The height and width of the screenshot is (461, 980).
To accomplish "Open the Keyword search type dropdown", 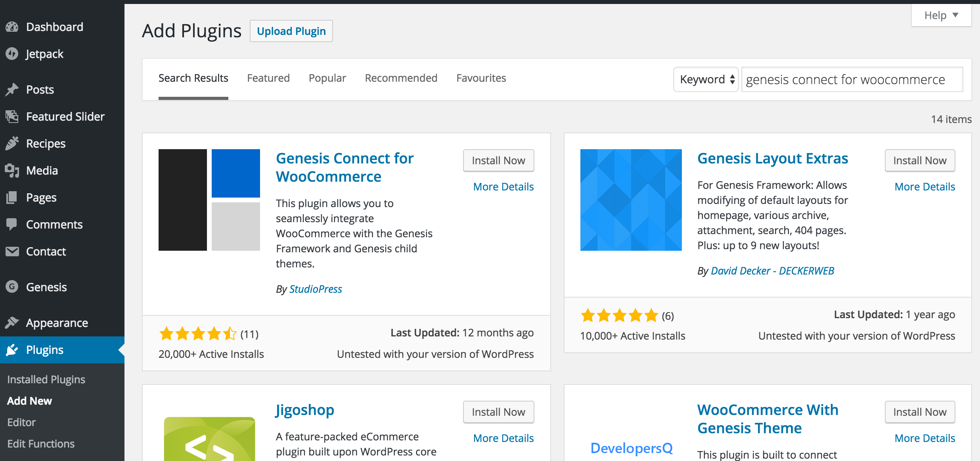I will click(706, 79).
